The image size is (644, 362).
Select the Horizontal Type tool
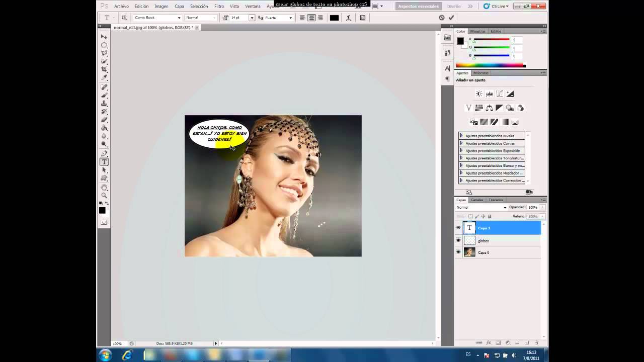pos(104,162)
